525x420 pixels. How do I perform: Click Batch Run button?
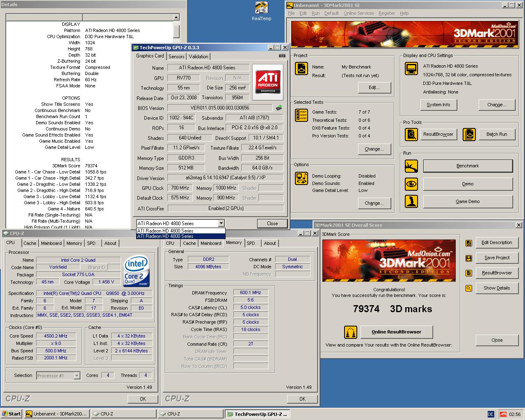(496, 134)
